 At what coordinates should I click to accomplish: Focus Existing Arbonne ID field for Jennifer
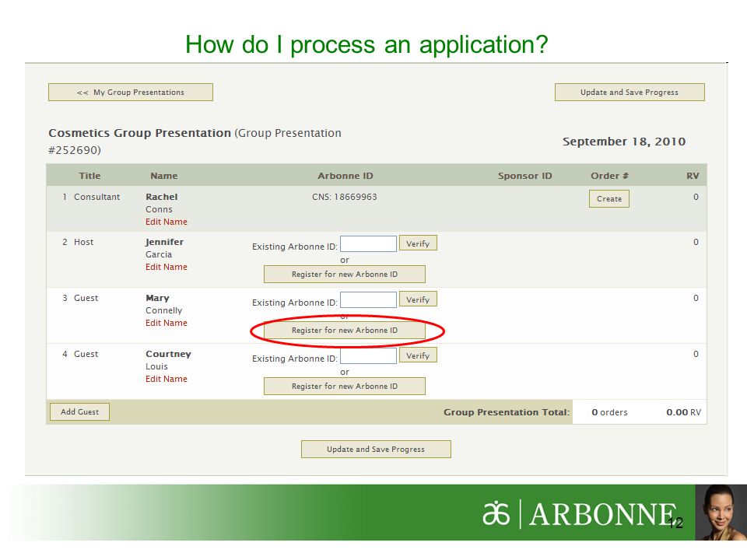368,243
